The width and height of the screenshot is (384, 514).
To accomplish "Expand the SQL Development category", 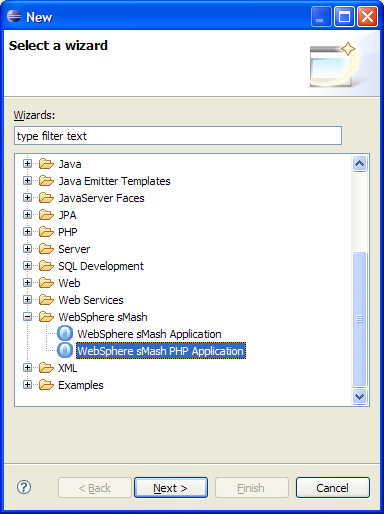I will (x=27, y=266).
